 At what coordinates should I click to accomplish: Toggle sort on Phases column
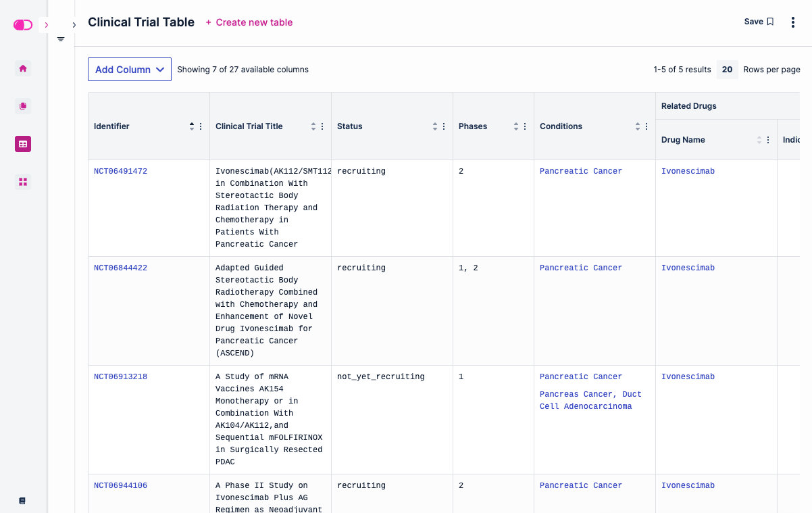click(516, 126)
